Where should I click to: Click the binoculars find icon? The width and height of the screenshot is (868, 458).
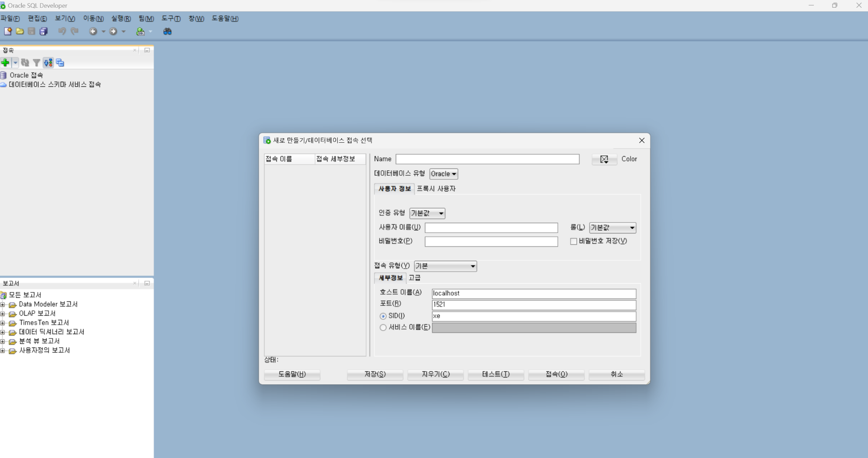tap(167, 31)
